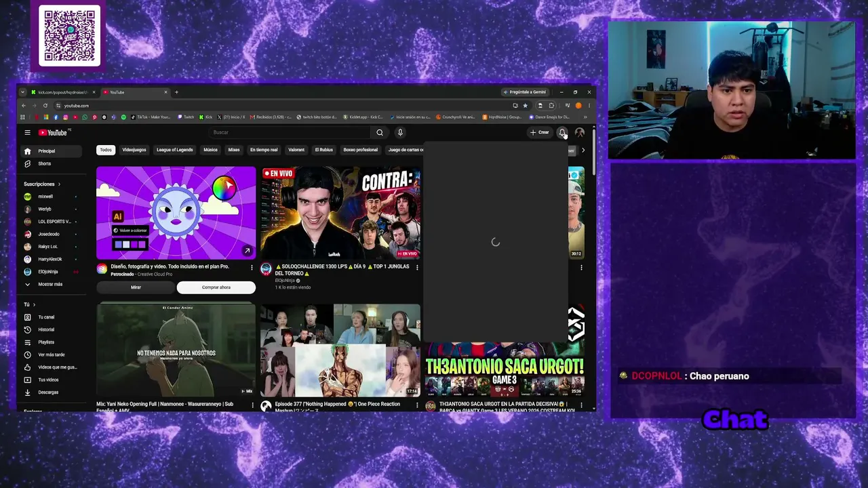868x488 pixels.
Task: Open options for the Yani Neko mix
Action: tap(253, 405)
